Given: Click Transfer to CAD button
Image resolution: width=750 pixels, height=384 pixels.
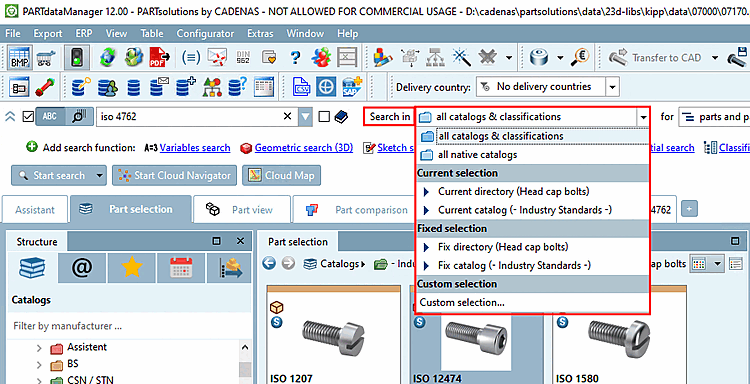Looking at the screenshot, I should 655,58.
